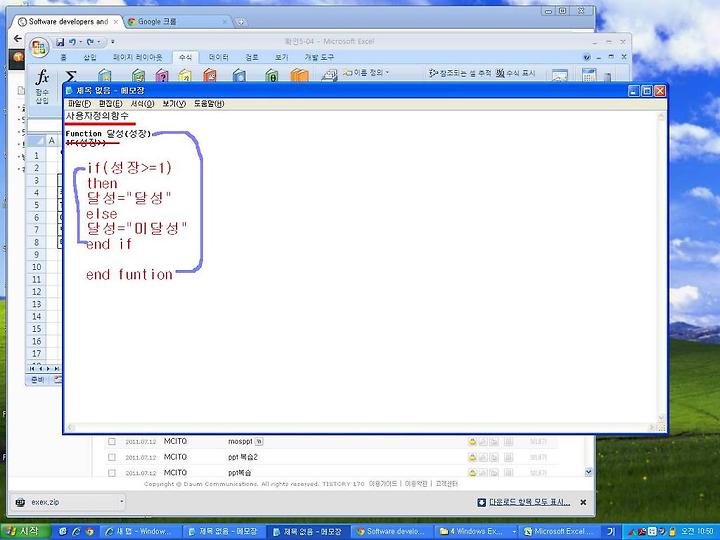
Task: Click the Redo arrow in Excel quick access toolbar
Action: (90, 42)
